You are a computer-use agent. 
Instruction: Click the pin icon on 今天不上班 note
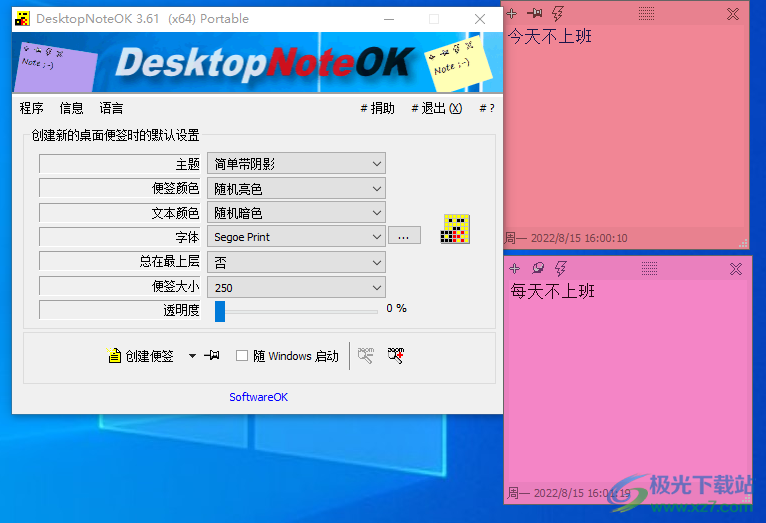click(534, 13)
